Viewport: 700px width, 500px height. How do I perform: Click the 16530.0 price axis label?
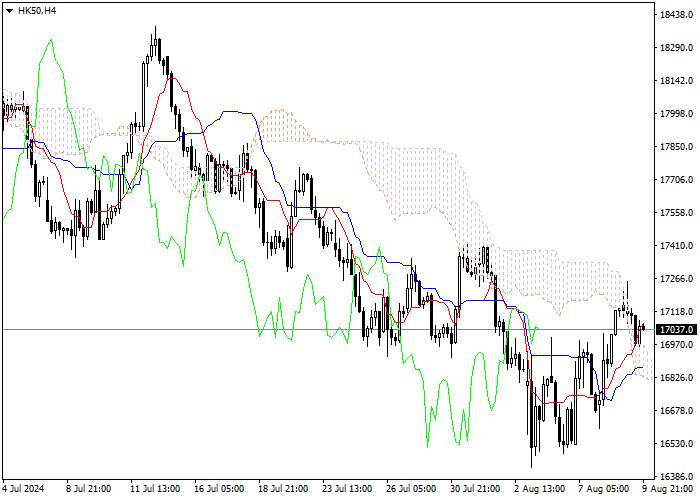pyautogui.click(x=676, y=444)
